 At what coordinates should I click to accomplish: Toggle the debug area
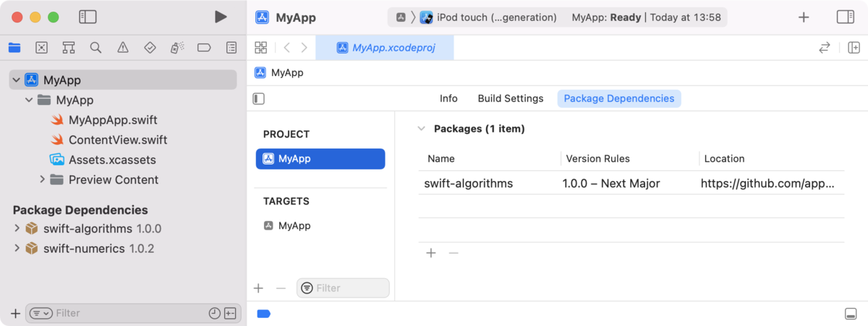pyautogui.click(x=851, y=314)
